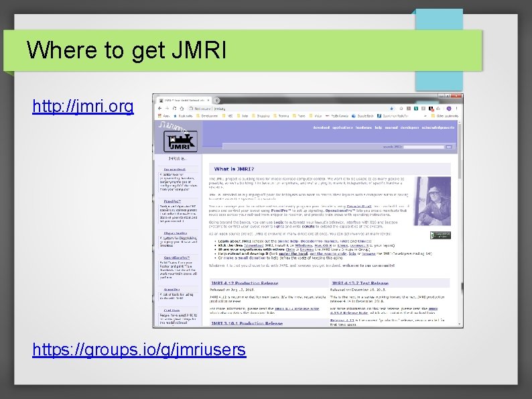Open the Development bookmarks folder
Image resolution: width=532 pixels, height=399 pixels.
click(x=207, y=116)
